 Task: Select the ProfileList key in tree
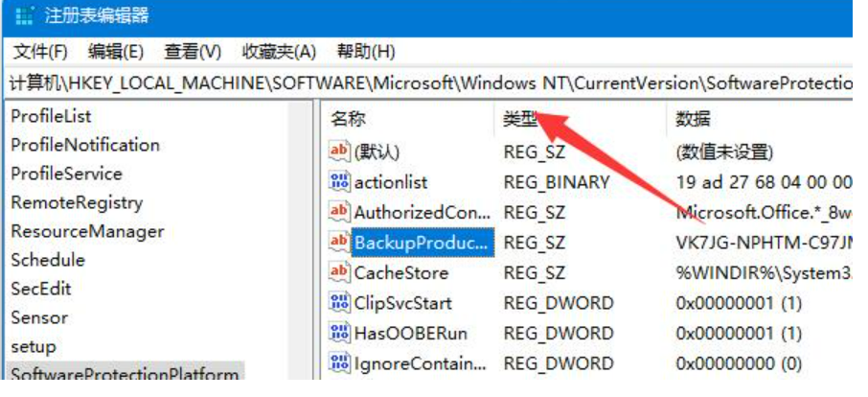pos(51,116)
